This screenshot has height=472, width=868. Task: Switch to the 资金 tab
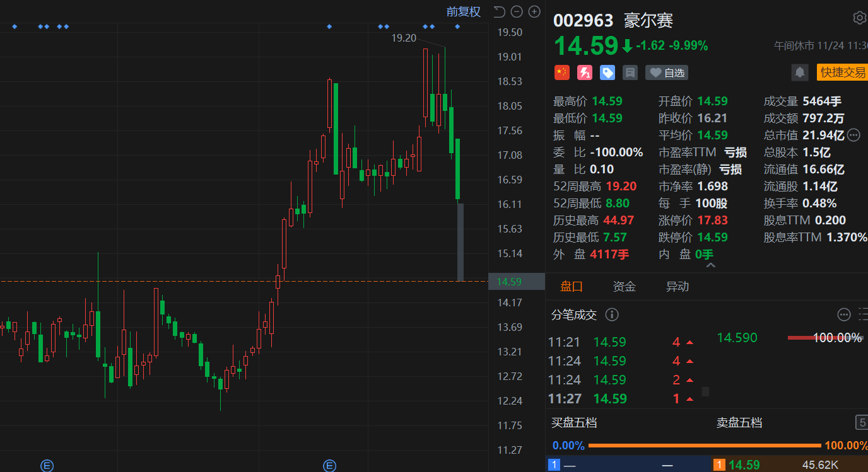624,287
